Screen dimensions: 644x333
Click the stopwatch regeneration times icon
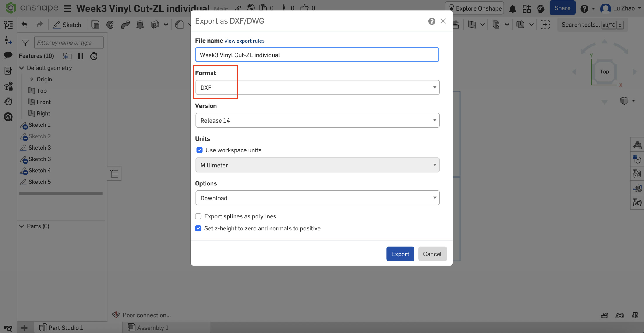94,56
